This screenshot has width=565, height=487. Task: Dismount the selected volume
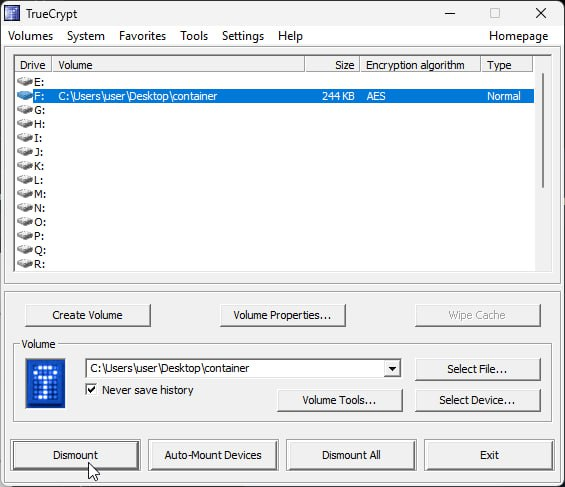75,455
